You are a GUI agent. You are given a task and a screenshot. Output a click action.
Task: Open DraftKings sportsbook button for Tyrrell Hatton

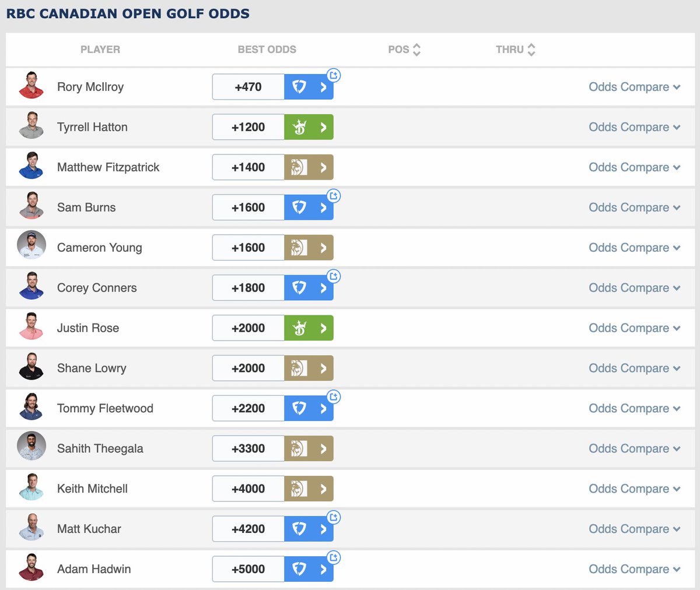coord(309,127)
